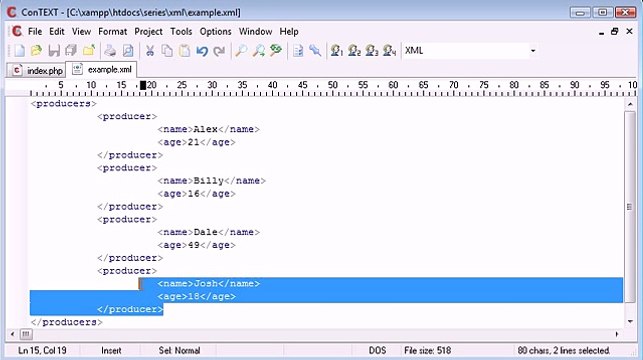Click the age 16 line
The width and height of the screenshot is (643, 360).
[x=196, y=194]
